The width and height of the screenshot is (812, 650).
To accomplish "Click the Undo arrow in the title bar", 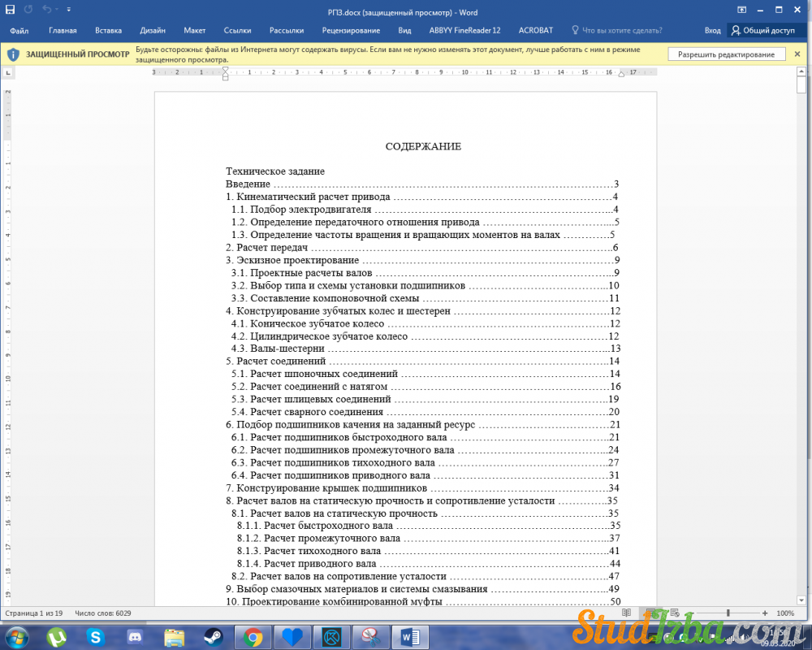I will [46, 9].
